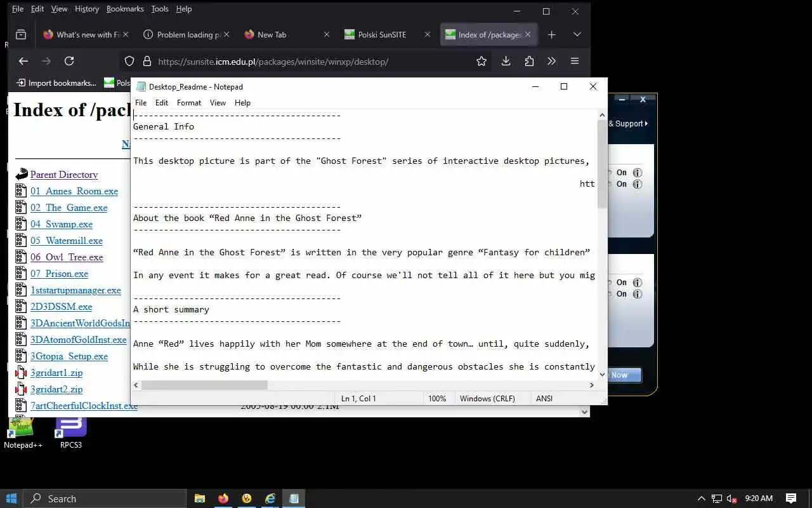Click Import bookmarks in bookmarks bar
812x508 pixels.
pos(56,83)
